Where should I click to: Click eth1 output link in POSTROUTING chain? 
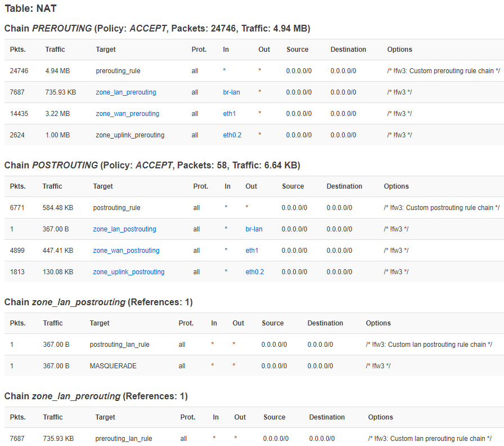pyautogui.click(x=251, y=251)
